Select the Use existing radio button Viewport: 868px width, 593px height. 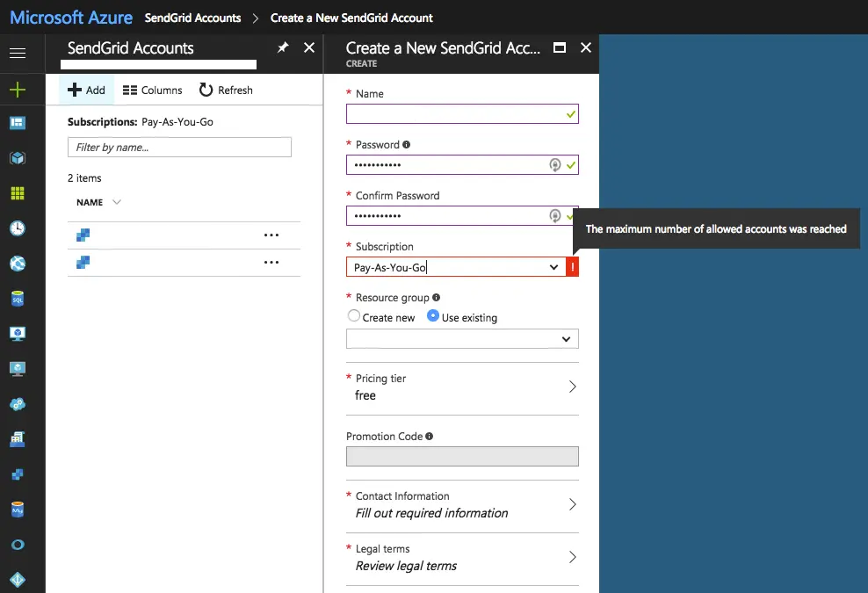(433, 315)
